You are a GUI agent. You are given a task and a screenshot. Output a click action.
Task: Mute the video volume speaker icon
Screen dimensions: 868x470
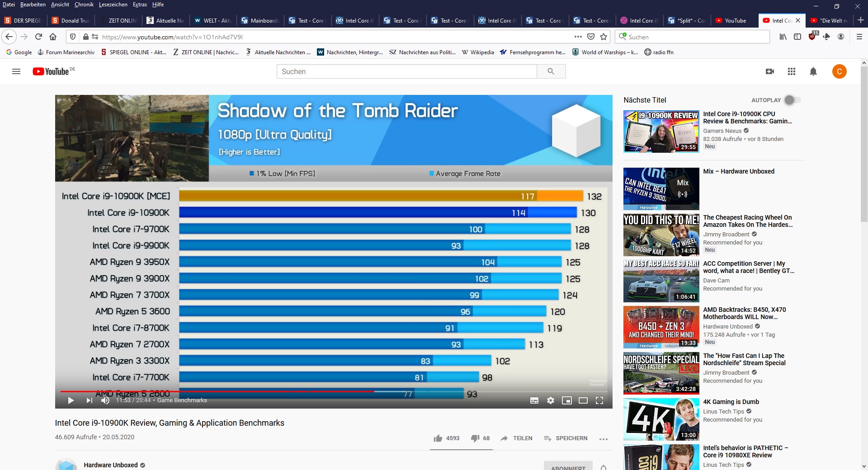[x=105, y=400]
